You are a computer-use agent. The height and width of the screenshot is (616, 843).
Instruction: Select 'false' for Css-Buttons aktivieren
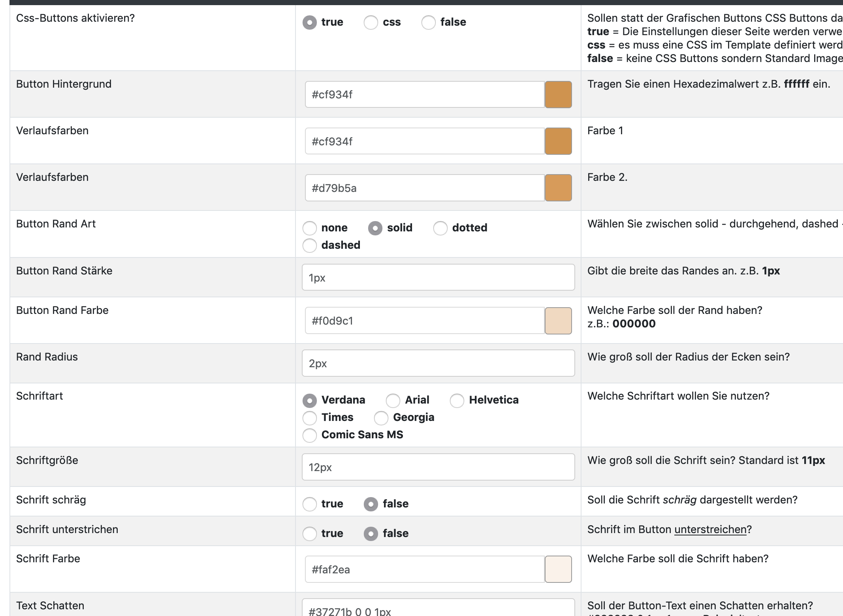coord(428,23)
